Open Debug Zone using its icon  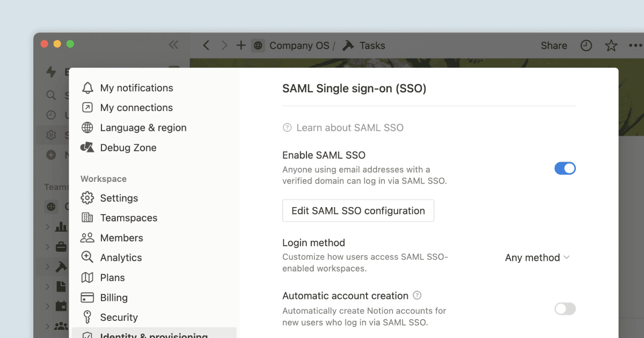click(x=87, y=148)
